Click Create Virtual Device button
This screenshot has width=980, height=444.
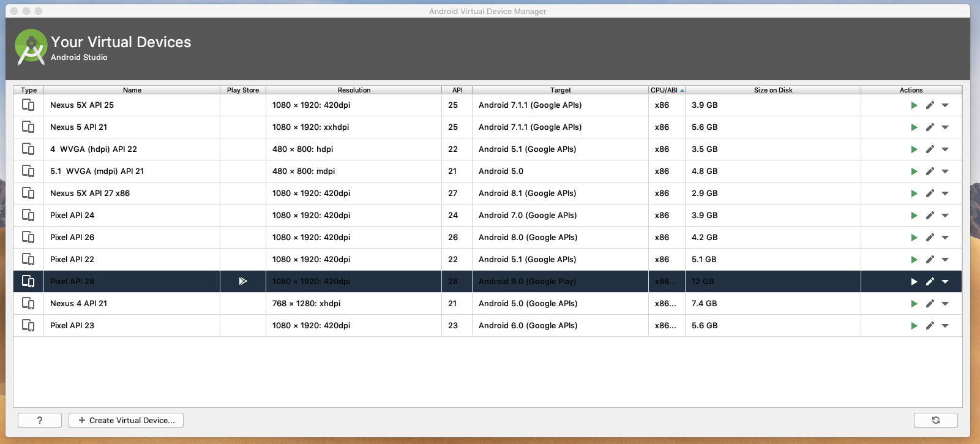[126, 420]
